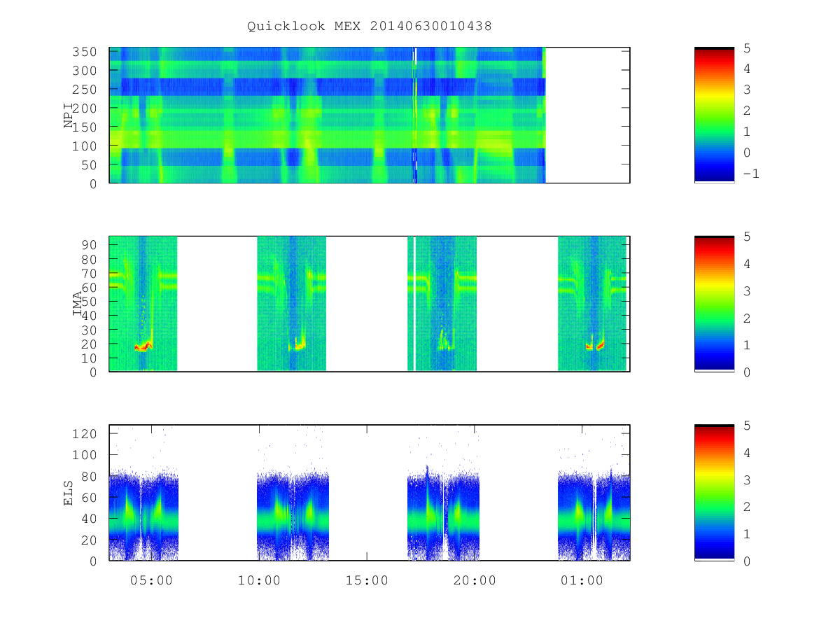This screenshot has height=630, width=840.
Task: Click the 15:00 time axis label
Action: (367, 580)
